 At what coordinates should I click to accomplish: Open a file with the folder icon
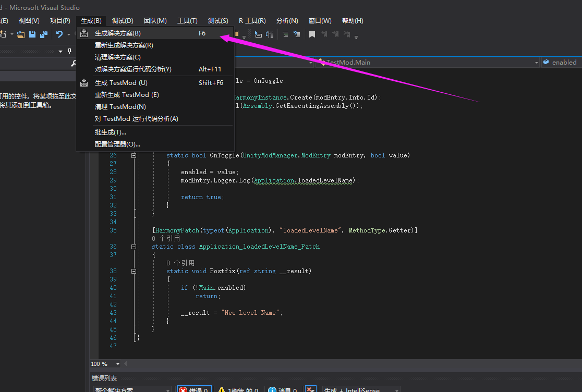20,33
